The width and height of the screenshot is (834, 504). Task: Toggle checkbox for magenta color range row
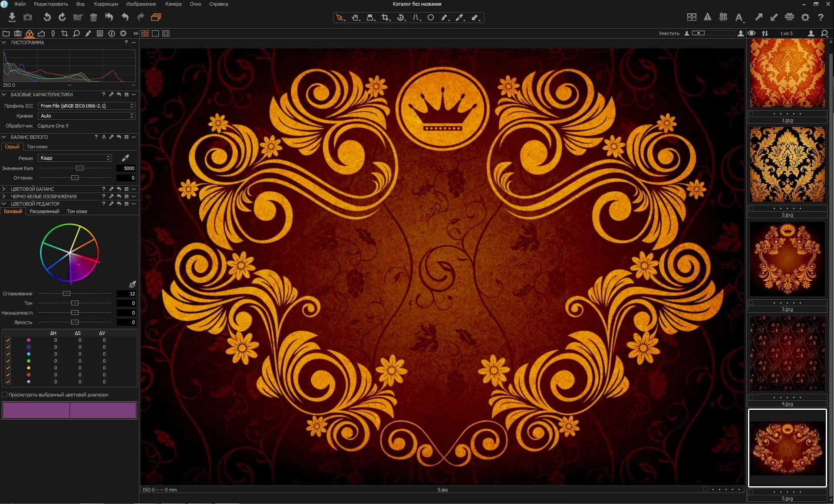click(8, 340)
